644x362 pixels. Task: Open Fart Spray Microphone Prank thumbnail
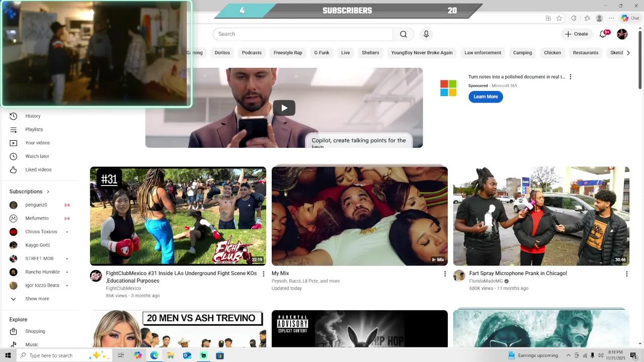(x=541, y=216)
